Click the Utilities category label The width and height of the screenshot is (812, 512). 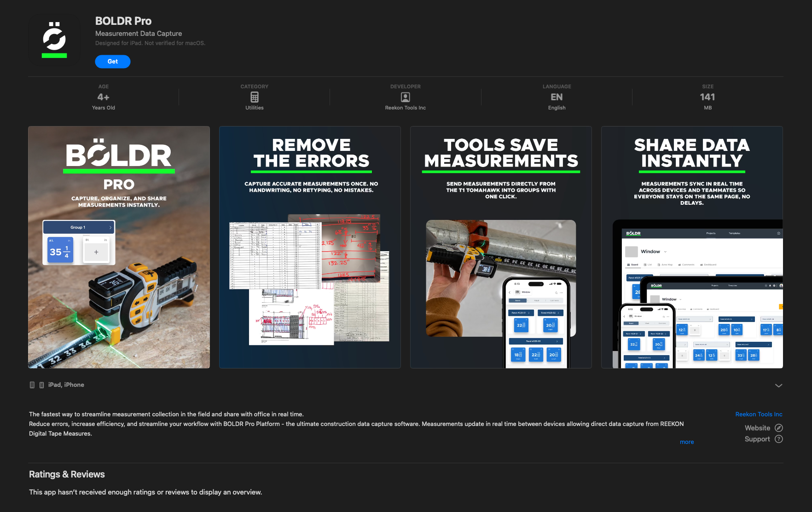(x=255, y=108)
